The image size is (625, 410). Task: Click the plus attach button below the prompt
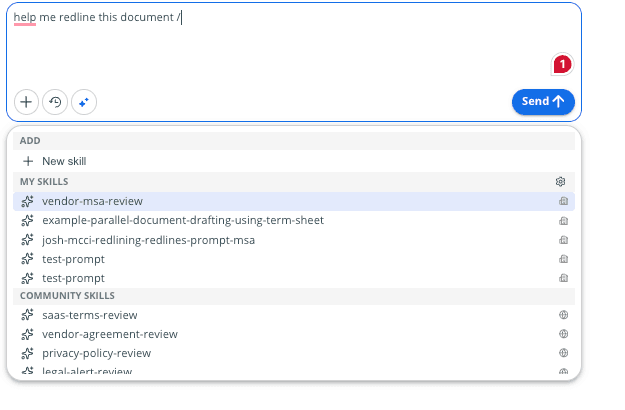[26, 102]
